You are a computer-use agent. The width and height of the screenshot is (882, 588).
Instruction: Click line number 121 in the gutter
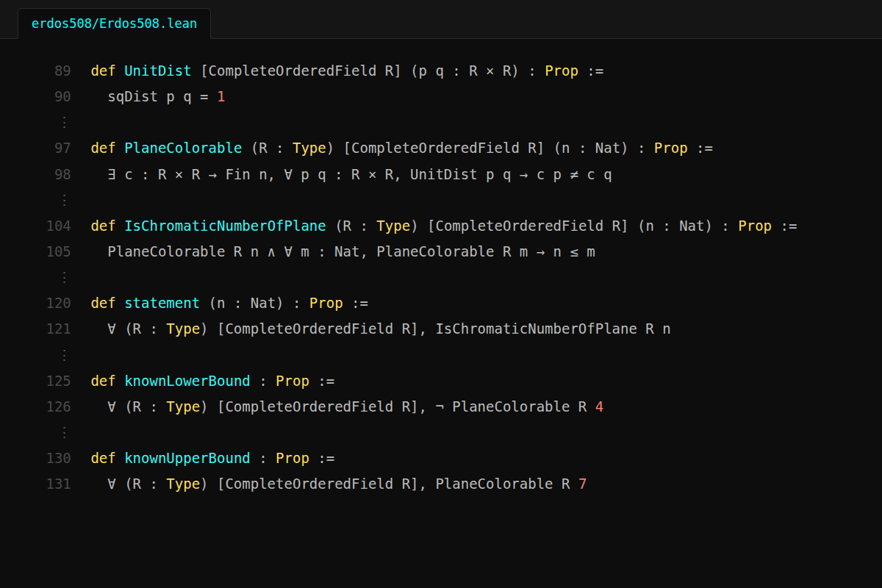tap(59, 329)
